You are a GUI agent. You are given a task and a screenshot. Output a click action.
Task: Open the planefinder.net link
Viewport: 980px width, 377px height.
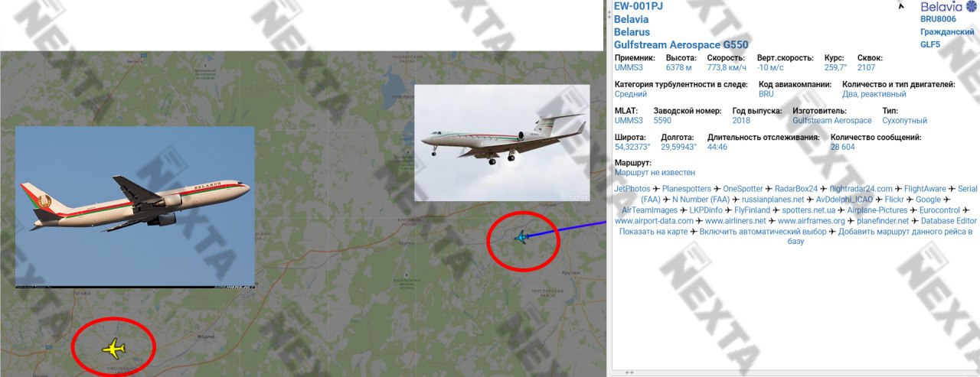tap(883, 220)
